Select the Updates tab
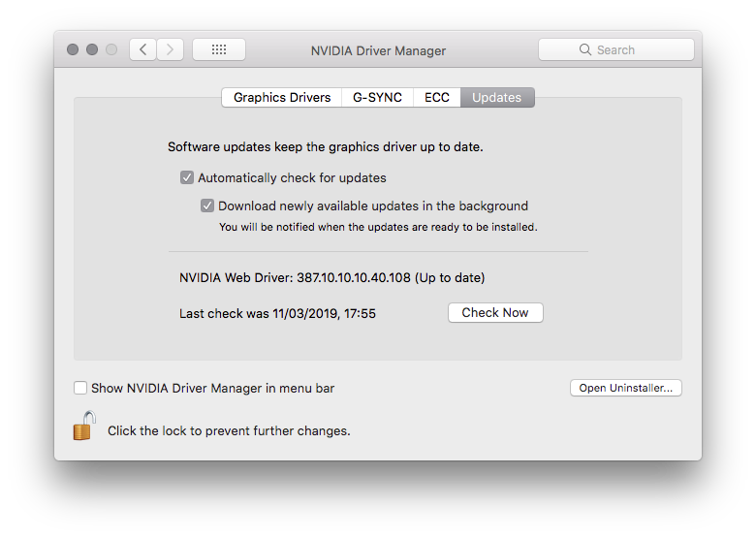 497,97
